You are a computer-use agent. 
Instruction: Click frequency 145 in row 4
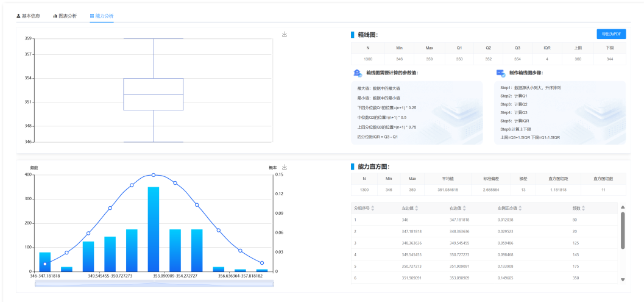click(575, 254)
